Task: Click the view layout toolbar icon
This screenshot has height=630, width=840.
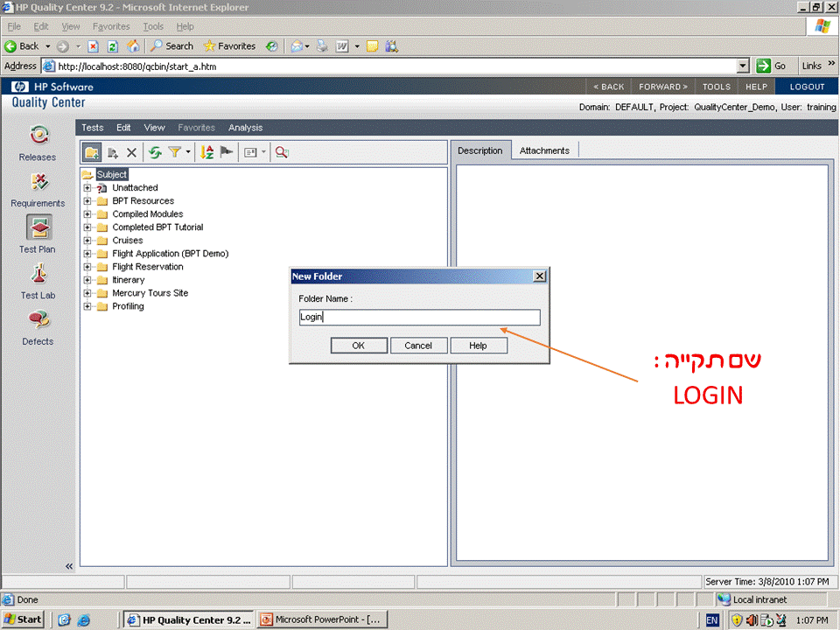Action: click(x=250, y=152)
